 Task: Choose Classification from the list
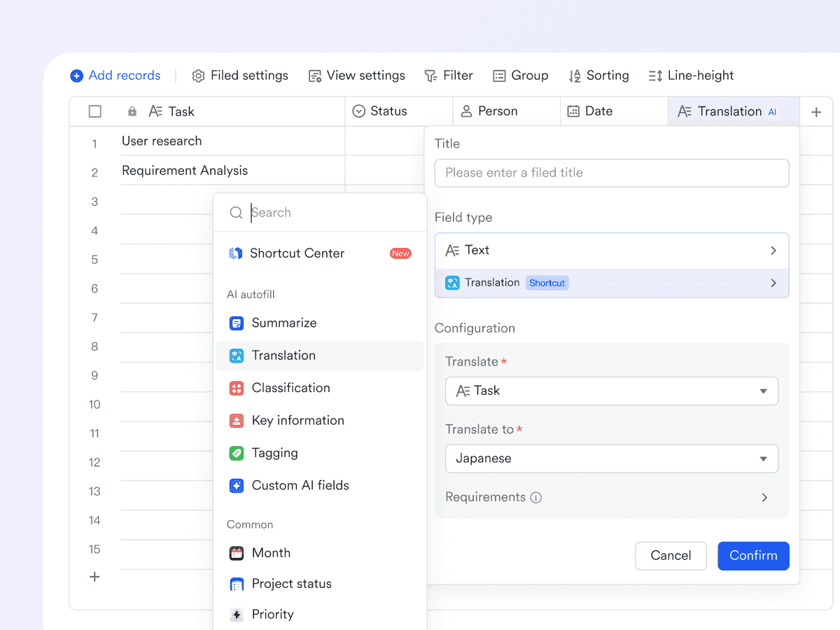pyautogui.click(x=320, y=388)
